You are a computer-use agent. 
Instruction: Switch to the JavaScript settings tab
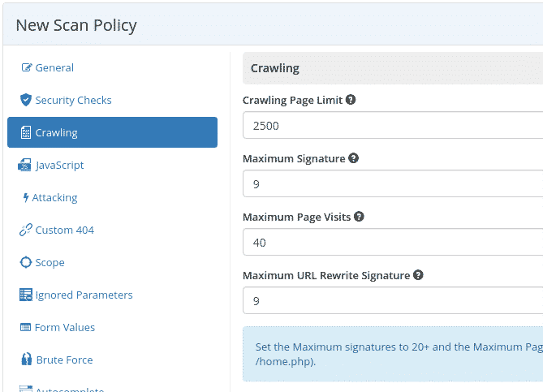click(x=60, y=166)
